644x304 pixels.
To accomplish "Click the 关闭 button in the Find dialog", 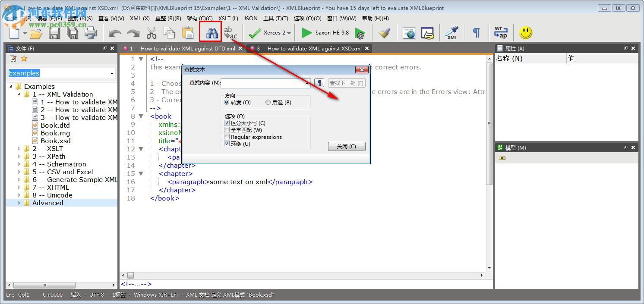I will pos(347,146).
